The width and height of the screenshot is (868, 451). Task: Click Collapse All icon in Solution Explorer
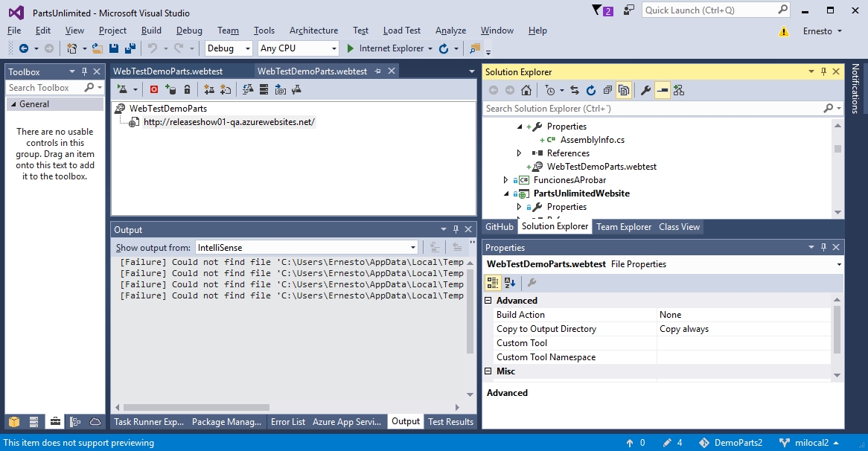607,90
